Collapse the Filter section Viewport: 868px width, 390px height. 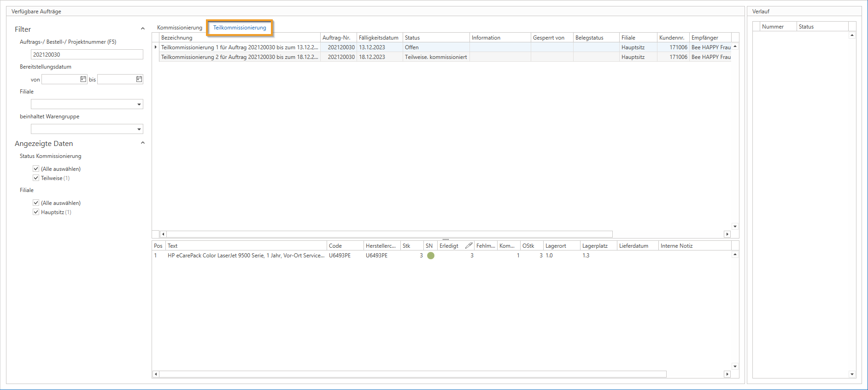click(x=143, y=29)
